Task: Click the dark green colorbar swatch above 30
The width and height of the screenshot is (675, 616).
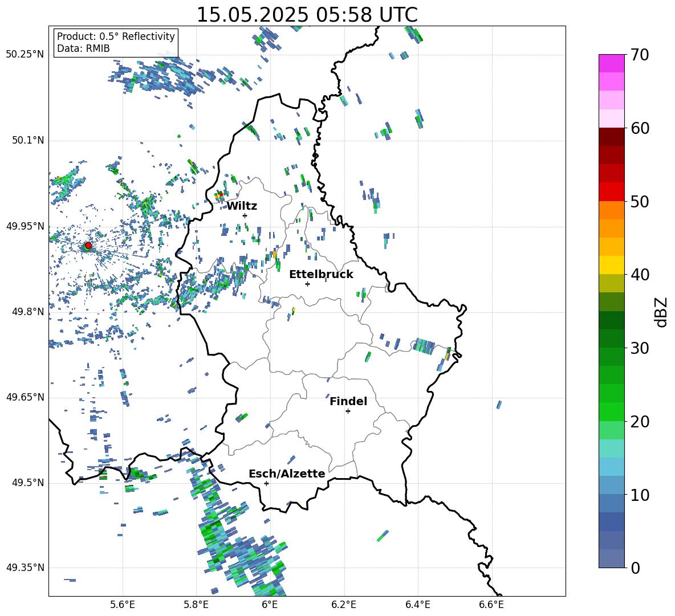Action: point(612,338)
